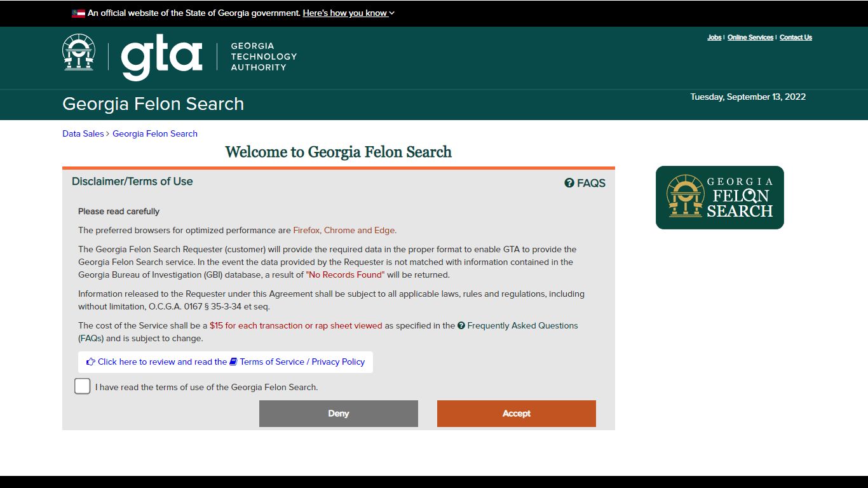The image size is (868, 488).
Task: Go to Data Sales breadcrumb
Action: coord(83,133)
